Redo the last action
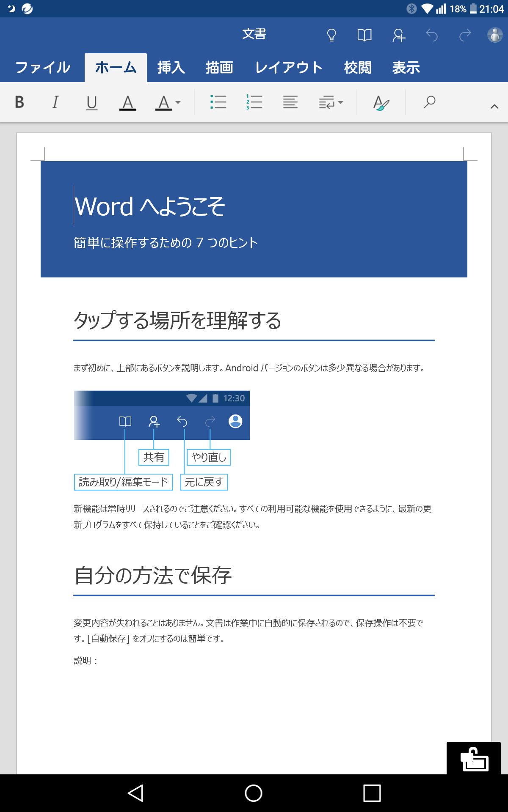Screen dimensions: 508x812 click(x=465, y=35)
